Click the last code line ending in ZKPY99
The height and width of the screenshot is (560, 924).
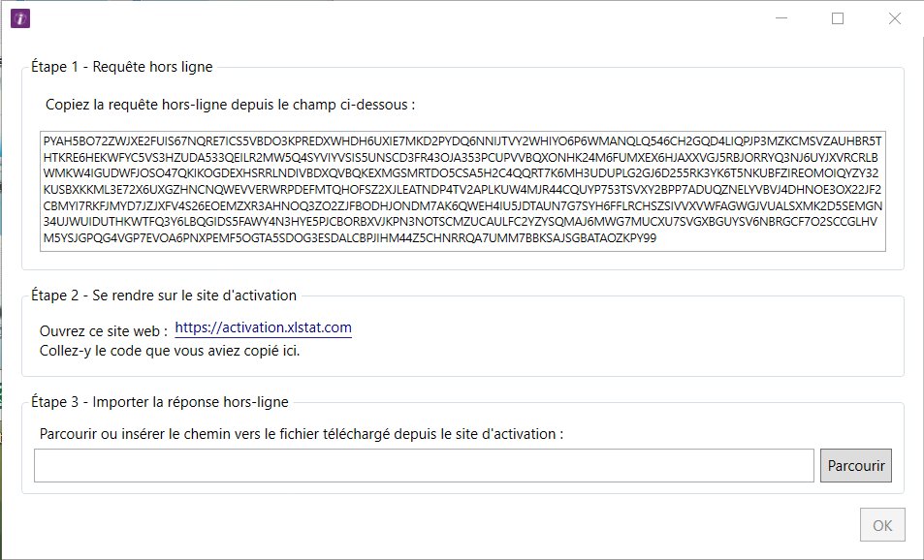pyautogui.click(x=350, y=238)
